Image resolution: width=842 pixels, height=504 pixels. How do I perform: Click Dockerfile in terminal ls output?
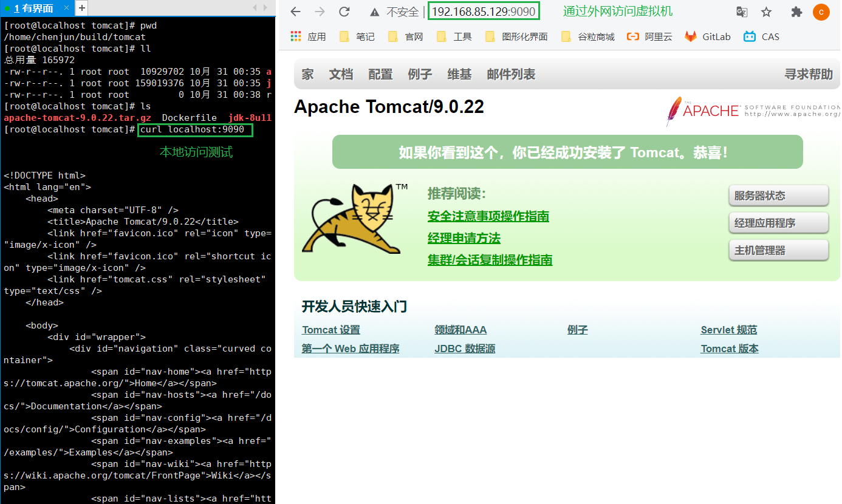point(190,118)
